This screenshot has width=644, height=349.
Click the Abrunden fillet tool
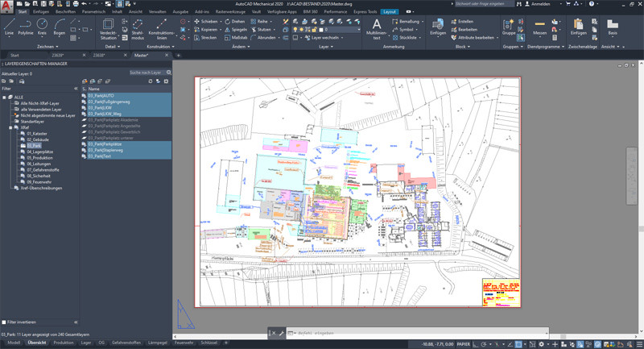[x=263, y=37]
